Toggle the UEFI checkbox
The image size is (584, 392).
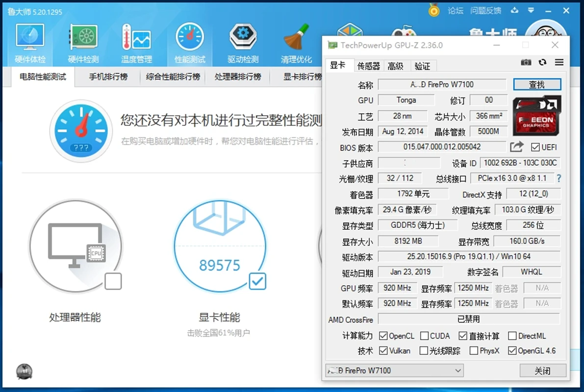(535, 147)
